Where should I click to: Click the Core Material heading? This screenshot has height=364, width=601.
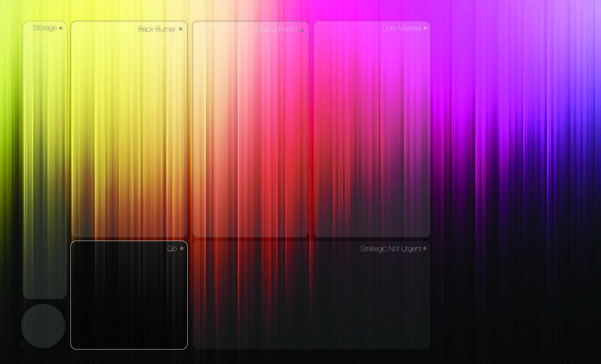(401, 29)
